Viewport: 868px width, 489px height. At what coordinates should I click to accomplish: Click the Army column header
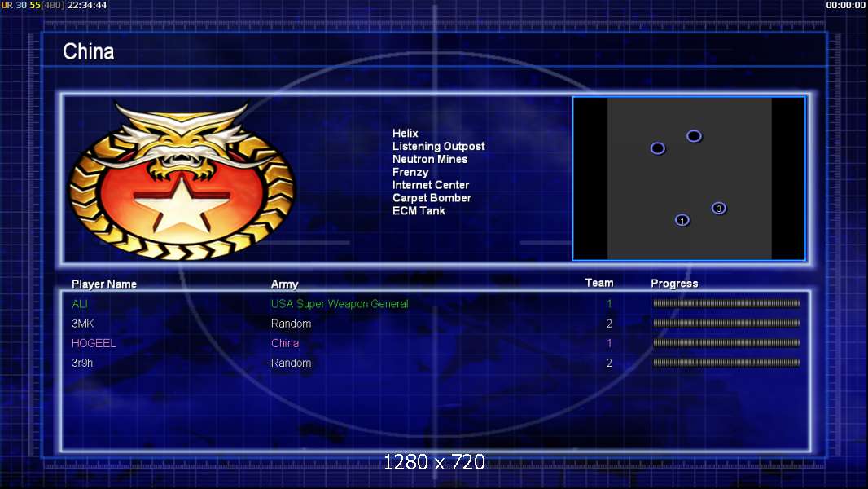pyautogui.click(x=284, y=284)
